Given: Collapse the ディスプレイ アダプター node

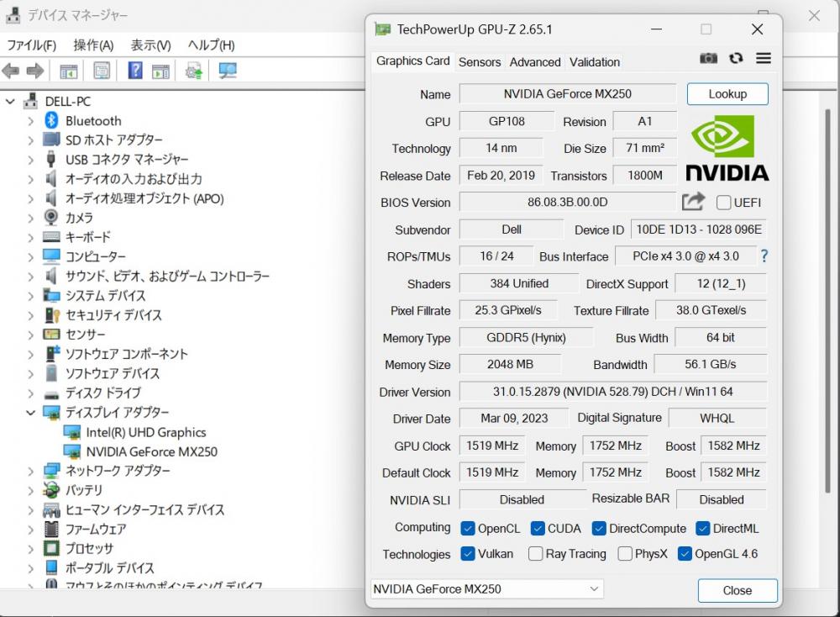Looking at the screenshot, I should click(x=30, y=412).
